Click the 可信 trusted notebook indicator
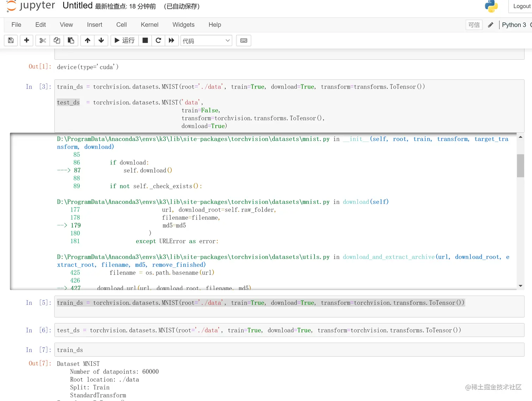The image size is (532, 401). pos(474,25)
